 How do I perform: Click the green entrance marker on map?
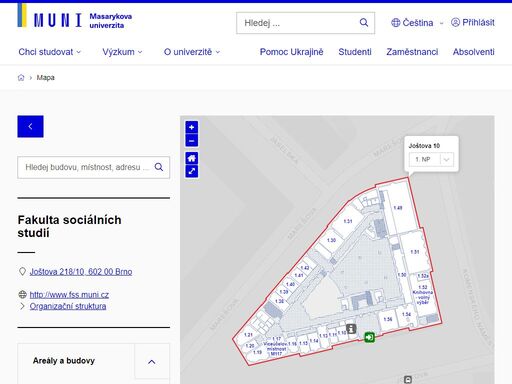point(369,337)
